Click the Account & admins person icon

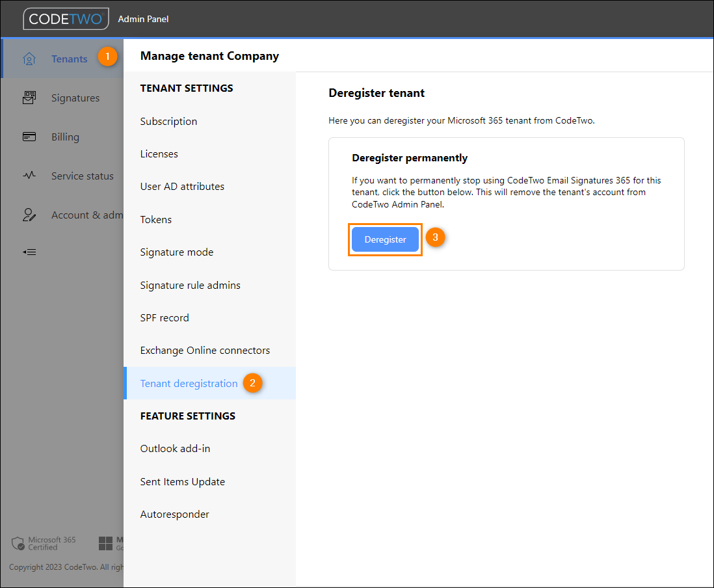(29, 215)
